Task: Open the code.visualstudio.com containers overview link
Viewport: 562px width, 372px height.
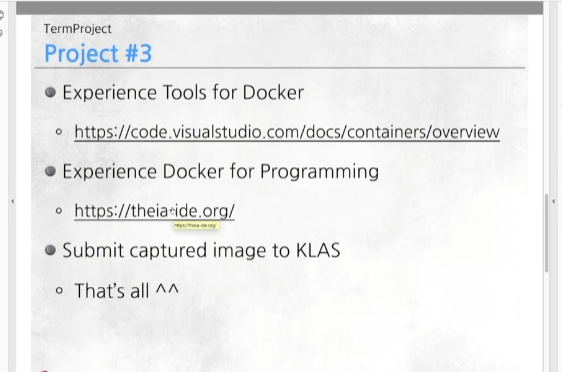Action: click(x=287, y=132)
